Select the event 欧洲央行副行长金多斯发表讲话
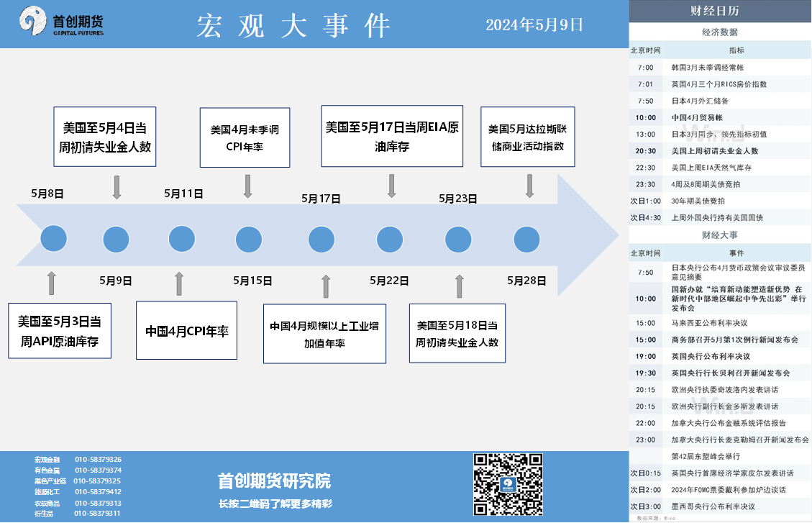 720,406
